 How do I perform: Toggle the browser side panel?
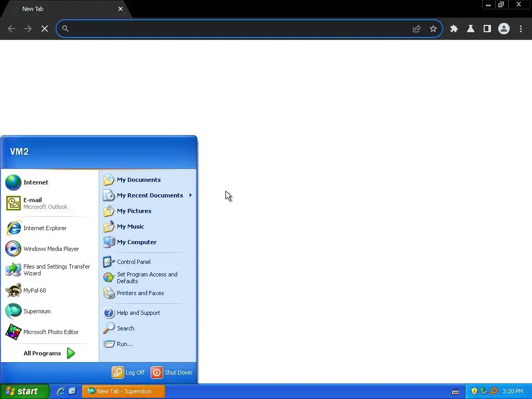coord(487,29)
